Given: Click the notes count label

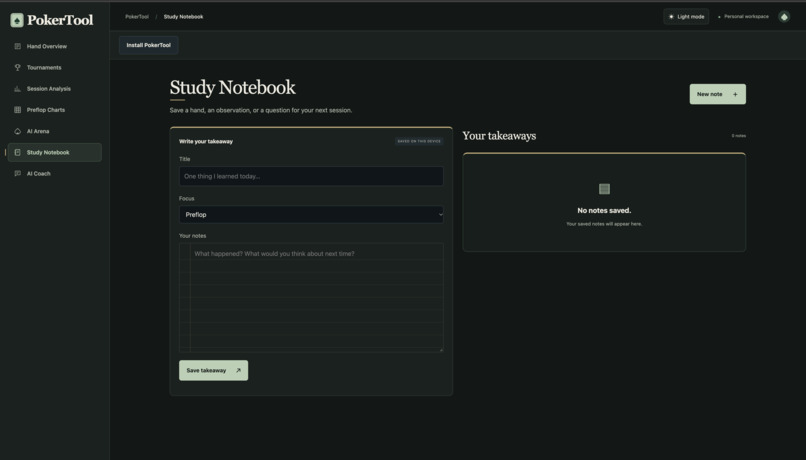Looking at the screenshot, I should pos(739,136).
